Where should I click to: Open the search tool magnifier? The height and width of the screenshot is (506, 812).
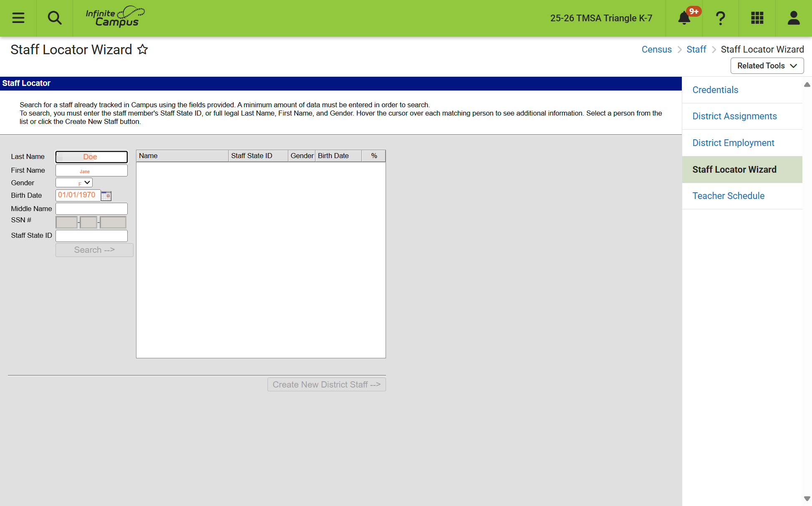click(x=55, y=18)
